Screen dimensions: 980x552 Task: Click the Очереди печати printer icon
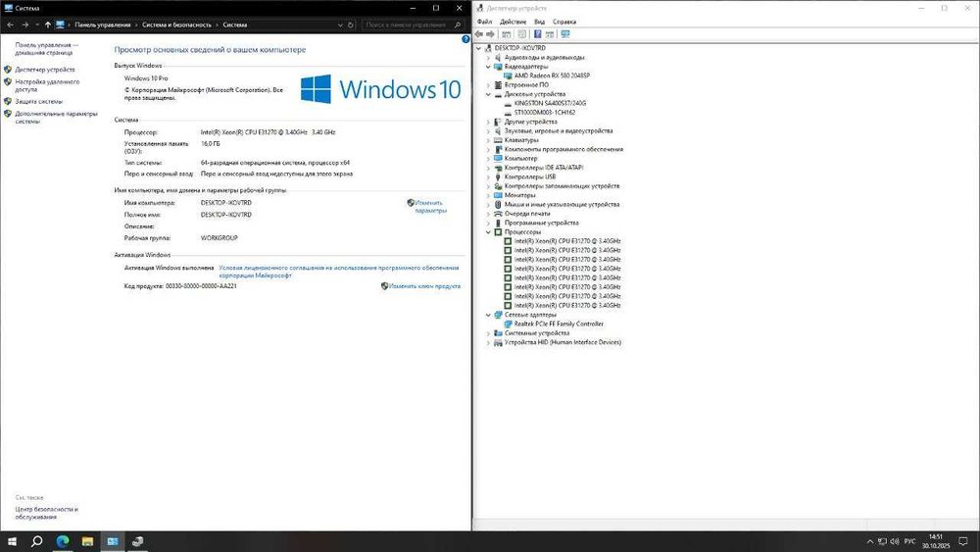click(498, 214)
